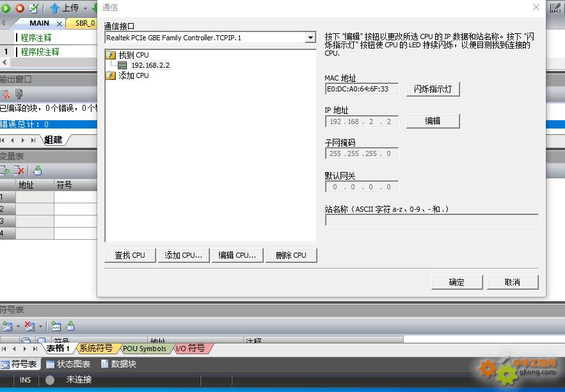Click the tab scroll-left arrow beside MAIN
Viewport: 565px width, 392px height.
[3, 22]
